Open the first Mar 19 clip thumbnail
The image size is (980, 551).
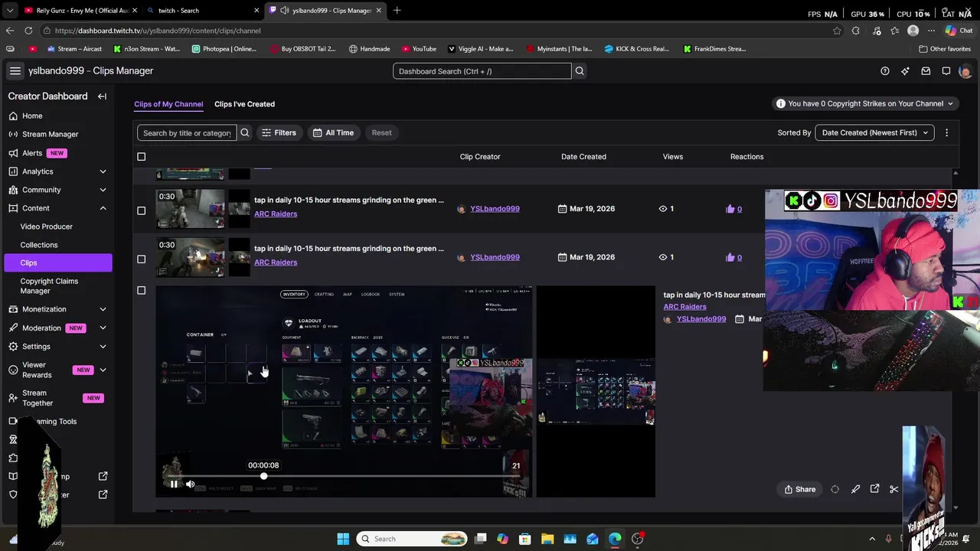191,209
